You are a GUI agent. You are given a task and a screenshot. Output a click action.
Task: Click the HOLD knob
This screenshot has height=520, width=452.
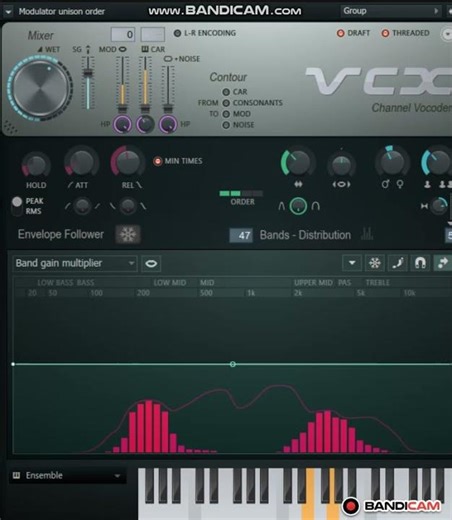36,165
